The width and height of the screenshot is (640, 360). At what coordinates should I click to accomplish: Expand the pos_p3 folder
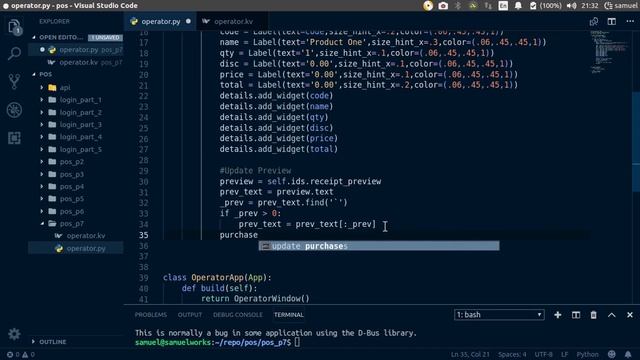(x=71, y=174)
